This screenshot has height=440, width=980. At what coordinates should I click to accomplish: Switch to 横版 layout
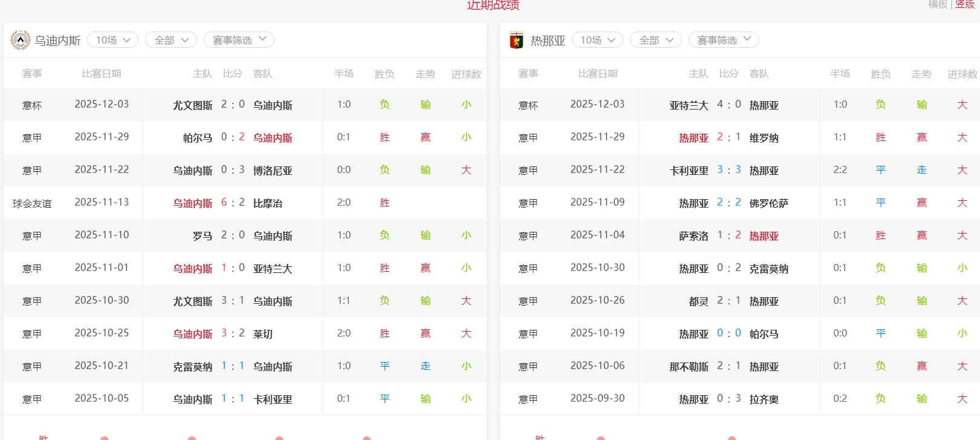click(x=938, y=5)
